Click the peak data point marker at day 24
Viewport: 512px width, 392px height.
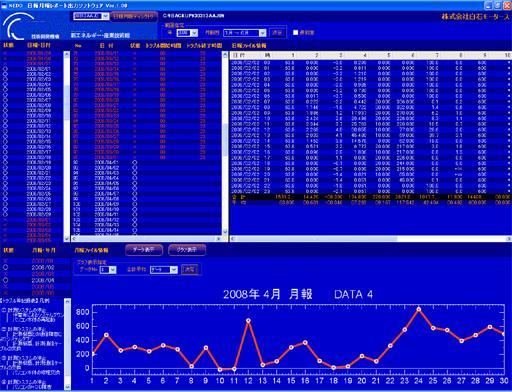(x=419, y=309)
